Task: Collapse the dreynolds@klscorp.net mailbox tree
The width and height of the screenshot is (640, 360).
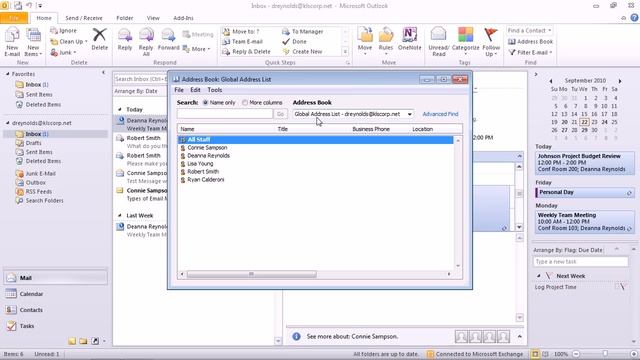Action: (7, 123)
